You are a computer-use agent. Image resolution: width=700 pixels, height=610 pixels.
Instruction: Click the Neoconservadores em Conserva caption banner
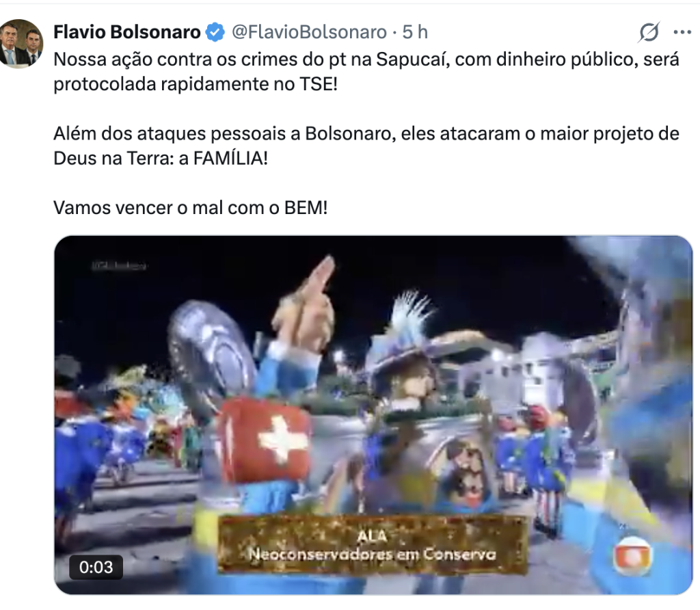tap(373, 545)
